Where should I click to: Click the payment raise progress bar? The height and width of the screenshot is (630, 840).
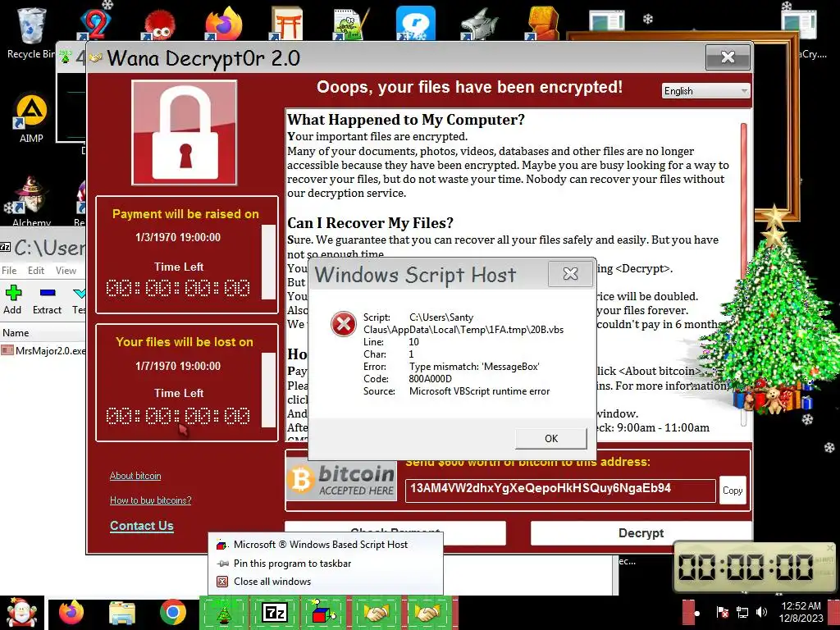(x=268, y=262)
